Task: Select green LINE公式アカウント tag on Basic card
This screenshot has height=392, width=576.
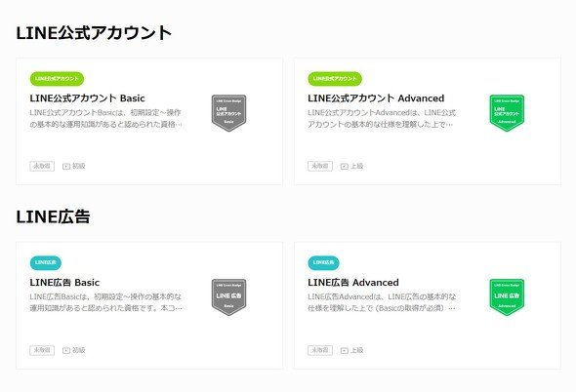Action: (57, 79)
